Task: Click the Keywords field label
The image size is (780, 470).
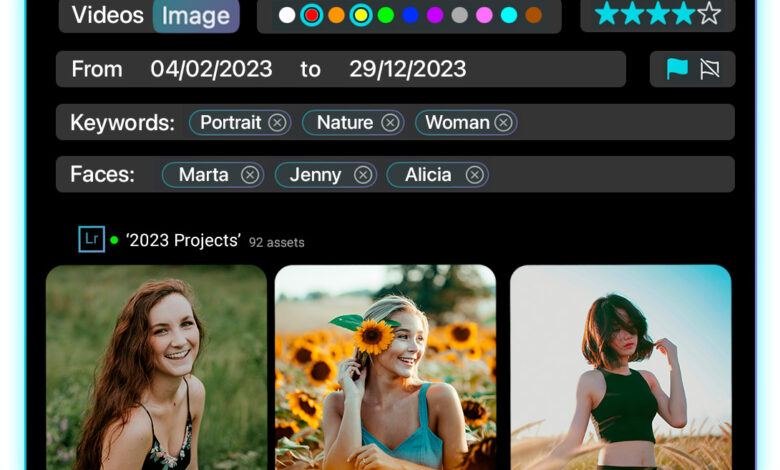Action: coord(122,123)
